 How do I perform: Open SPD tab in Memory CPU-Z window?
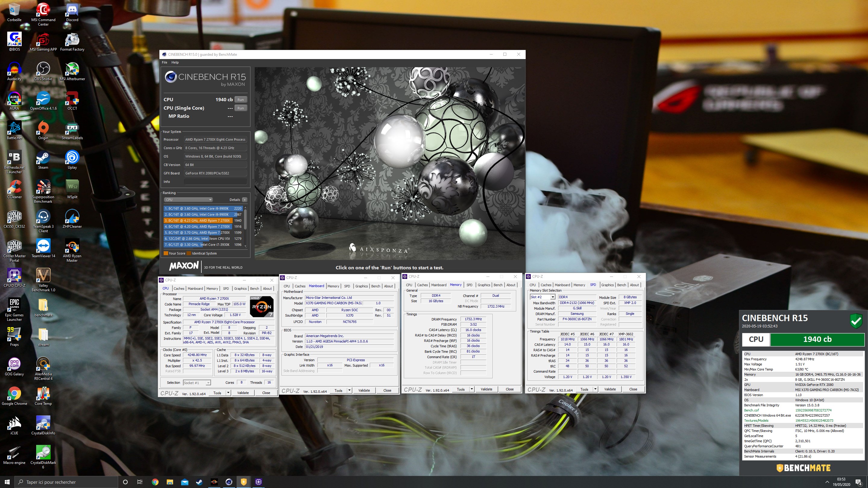pos(469,285)
